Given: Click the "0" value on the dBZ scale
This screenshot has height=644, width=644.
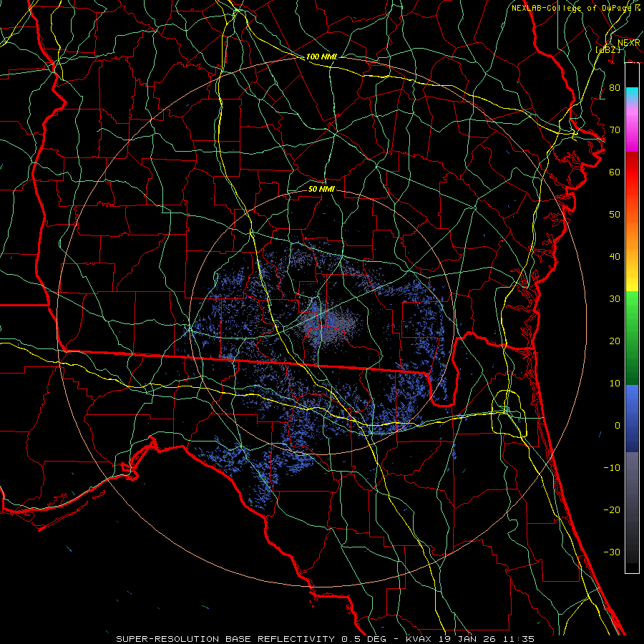Looking at the screenshot, I should (x=618, y=426).
